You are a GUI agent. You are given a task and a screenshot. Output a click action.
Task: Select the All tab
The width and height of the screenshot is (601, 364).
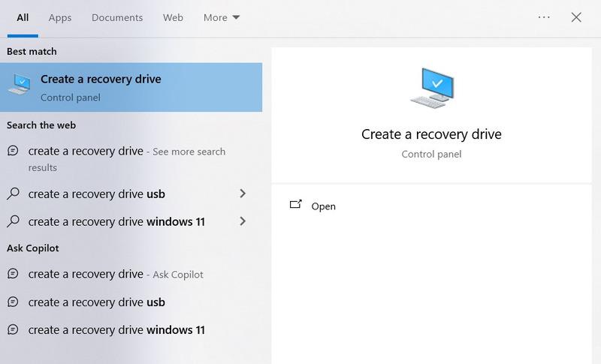tap(23, 17)
